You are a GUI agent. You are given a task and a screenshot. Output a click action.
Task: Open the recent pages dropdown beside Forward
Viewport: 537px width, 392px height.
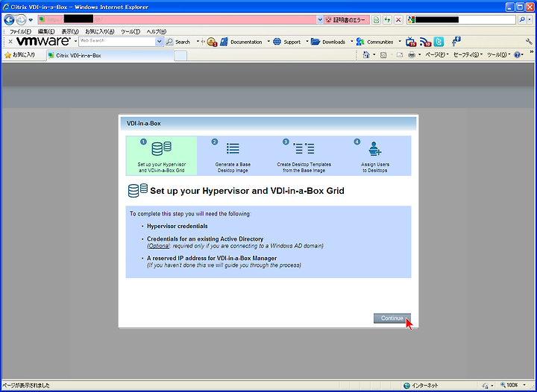pyautogui.click(x=31, y=20)
